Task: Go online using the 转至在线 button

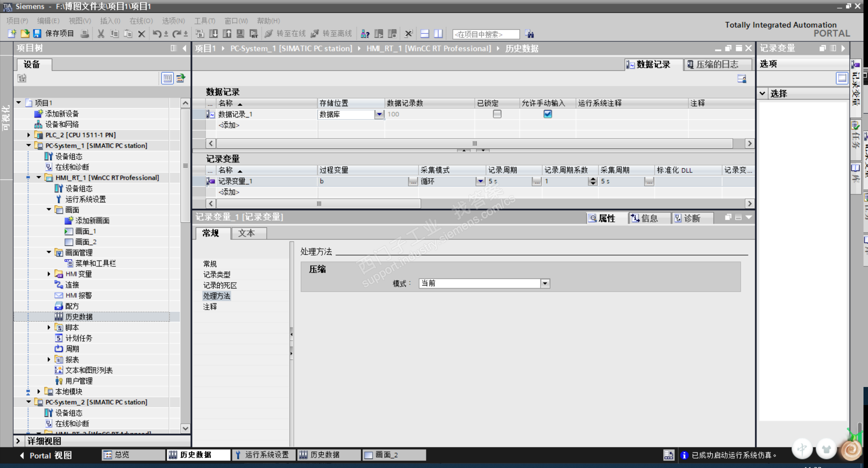Action: [285, 34]
